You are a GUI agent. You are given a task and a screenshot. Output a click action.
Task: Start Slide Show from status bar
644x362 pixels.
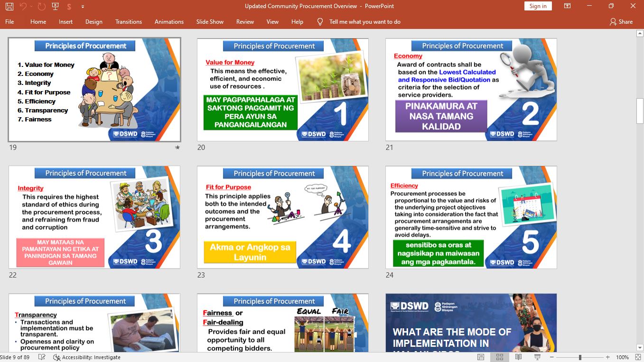pos(538,357)
